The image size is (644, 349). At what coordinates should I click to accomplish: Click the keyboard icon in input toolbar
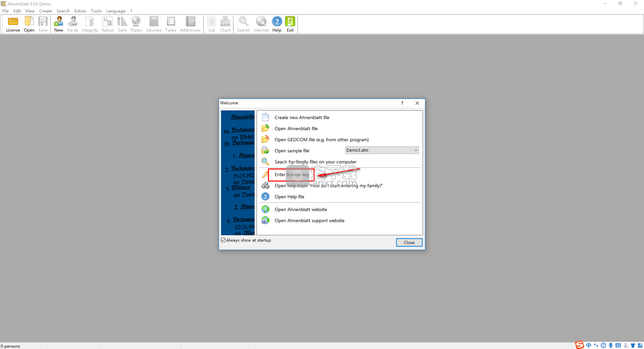pos(618,345)
